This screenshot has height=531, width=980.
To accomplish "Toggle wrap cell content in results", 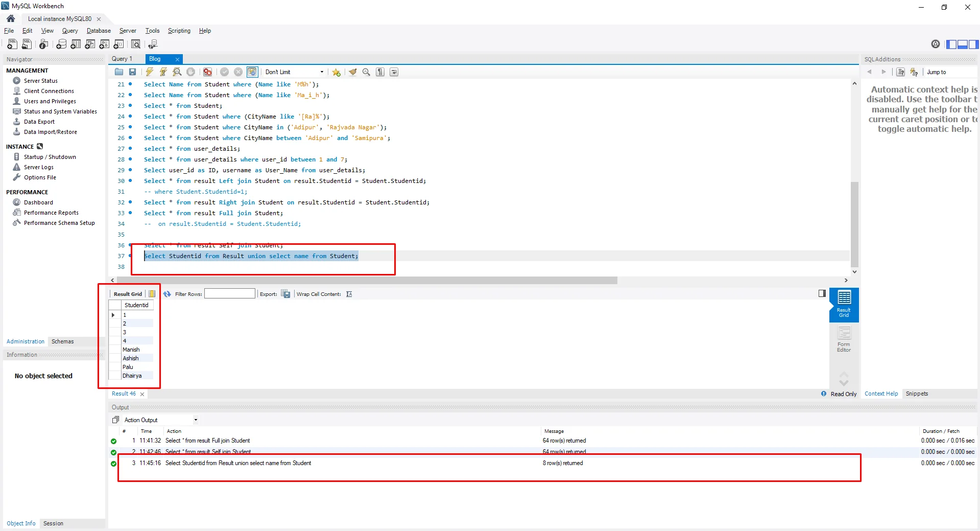I will (x=349, y=294).
